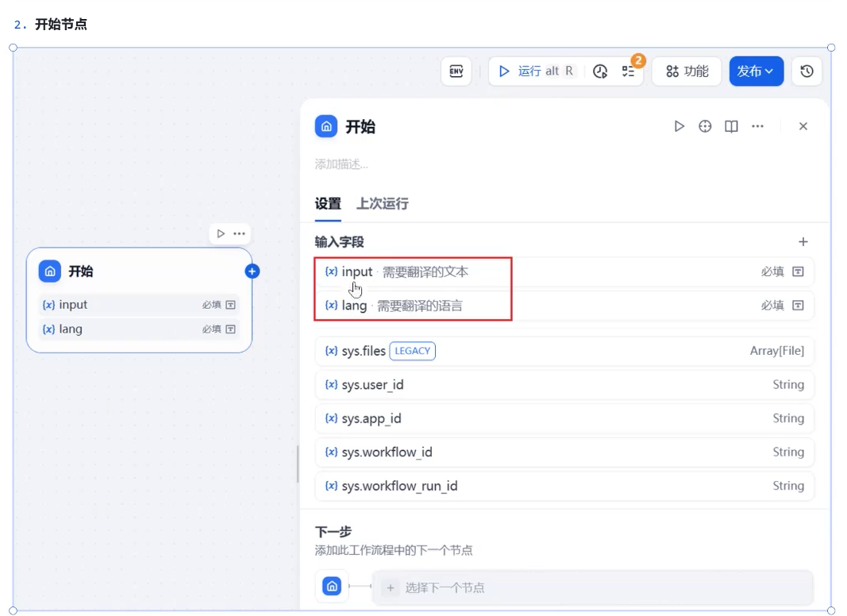Select the sys.files variable row

pos(564,351)
